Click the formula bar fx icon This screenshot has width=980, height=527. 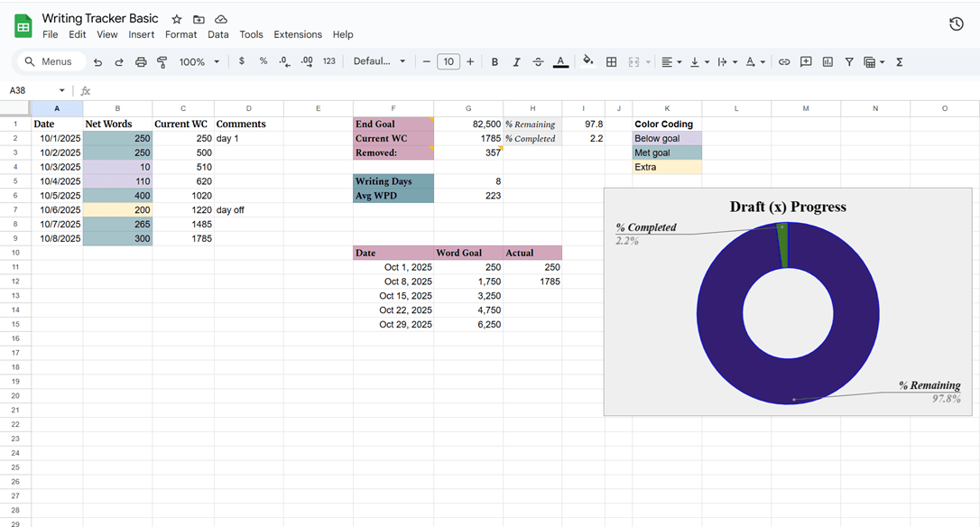point(86,90)
